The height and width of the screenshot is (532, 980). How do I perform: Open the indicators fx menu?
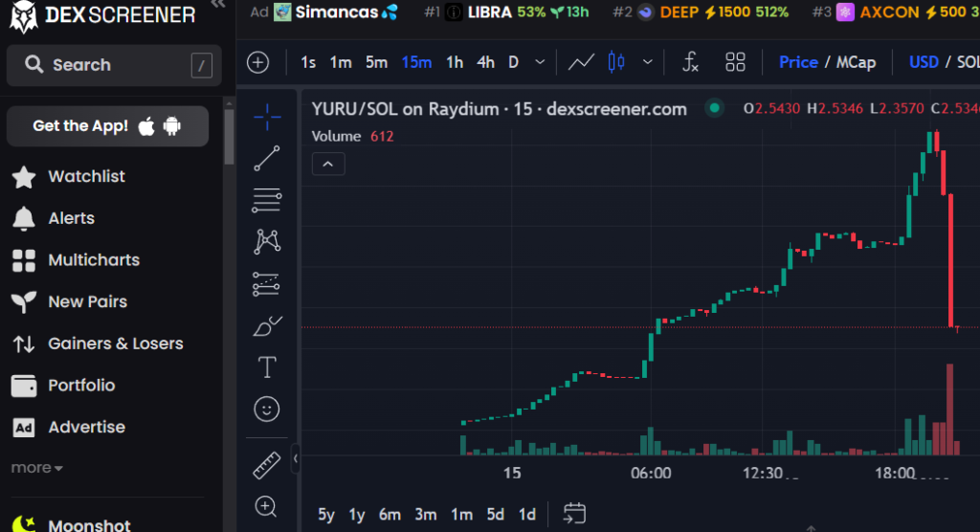coord(690,62)
